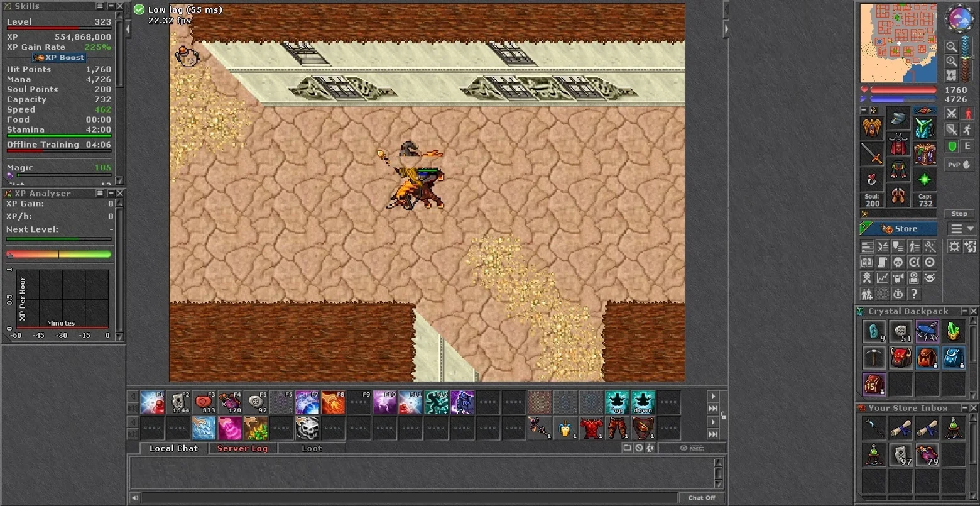Open the options gear icon
The image size is (980, 506).
click(954, 246)
